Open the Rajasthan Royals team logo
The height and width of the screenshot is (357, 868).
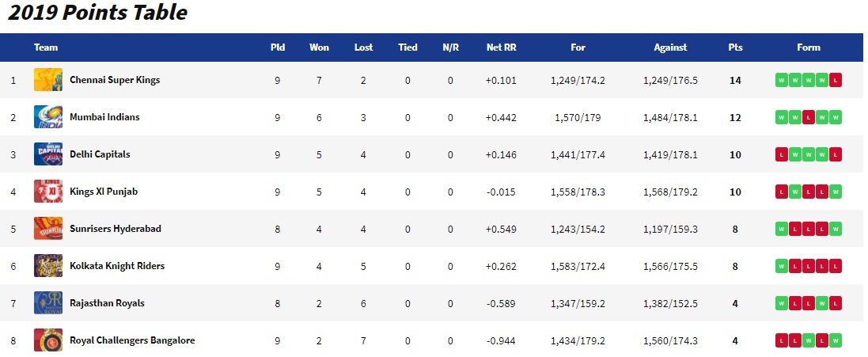(48, 302)
